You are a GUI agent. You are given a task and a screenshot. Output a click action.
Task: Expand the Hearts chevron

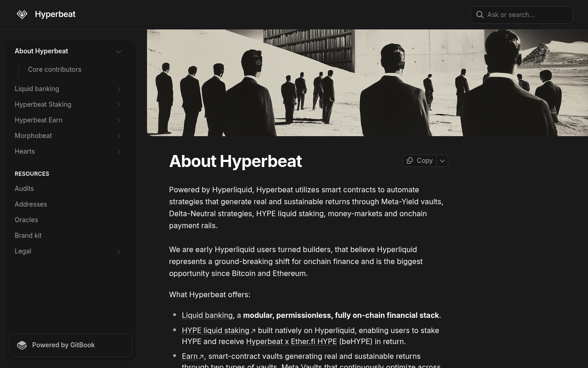pyautogui.click(x=119, y=152)
